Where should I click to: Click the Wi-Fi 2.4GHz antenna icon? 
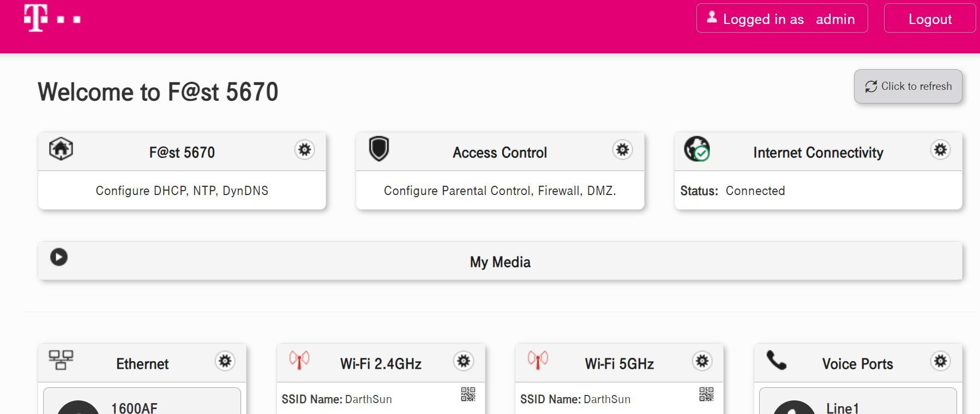coord(299,360)
